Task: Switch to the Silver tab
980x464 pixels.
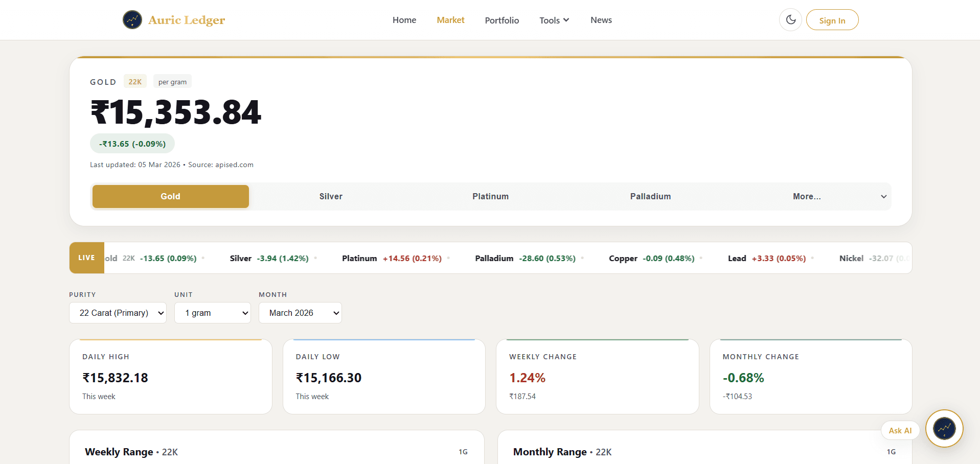Action: 330,196
